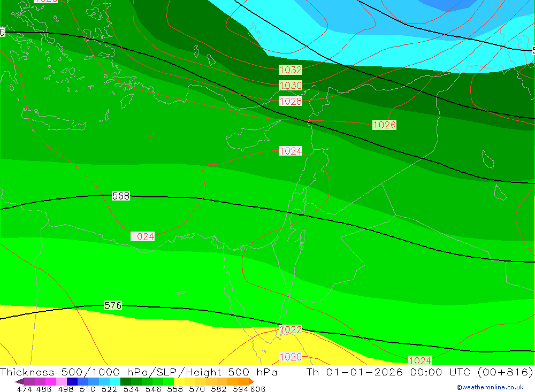
Task: Click the purple left arrow end of legend
Action: tap(19, 381)
